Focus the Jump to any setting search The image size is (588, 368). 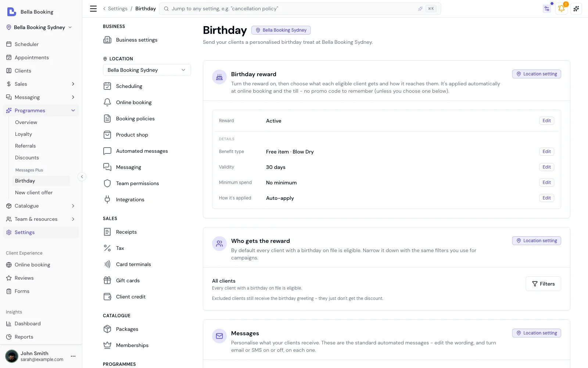point(300,8)
